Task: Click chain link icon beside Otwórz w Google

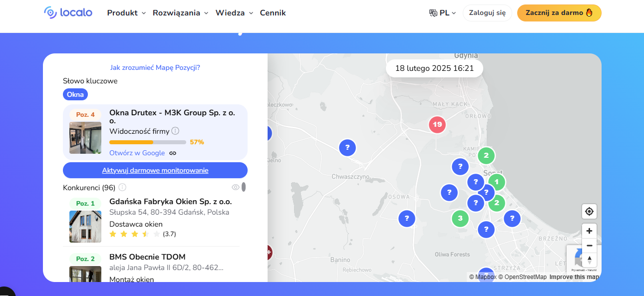Action: click(173, 153)
